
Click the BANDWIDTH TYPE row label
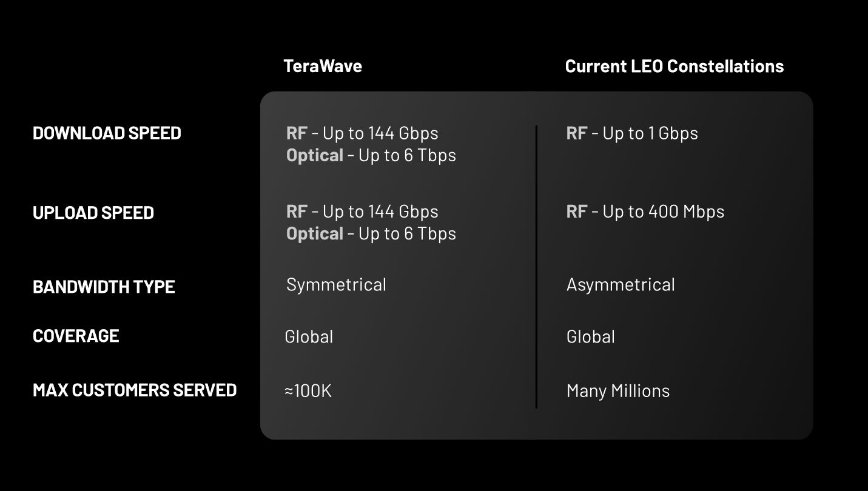tap(104, 287)
